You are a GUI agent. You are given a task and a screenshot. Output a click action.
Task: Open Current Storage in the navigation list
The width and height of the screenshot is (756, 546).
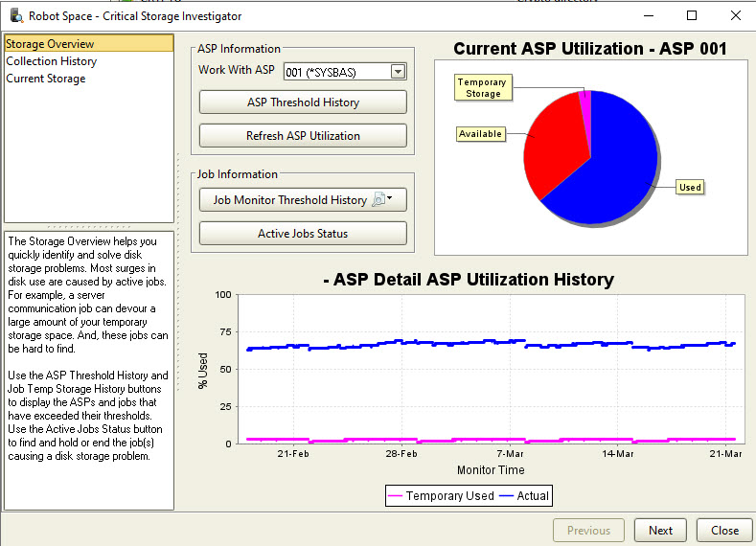pyautogui.click(x=46, y=79)
